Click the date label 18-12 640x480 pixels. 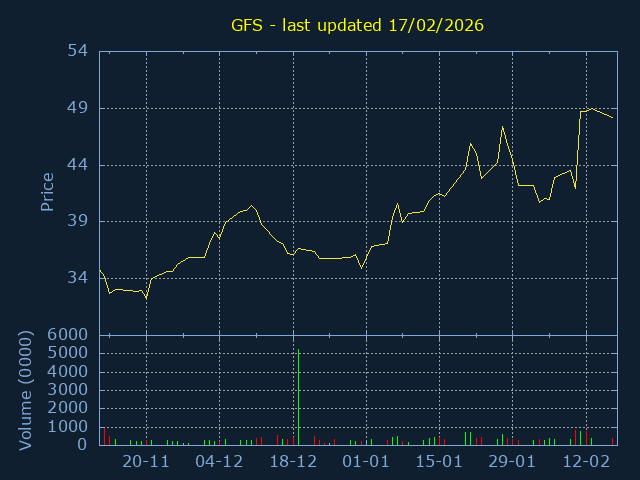(293, 462)
